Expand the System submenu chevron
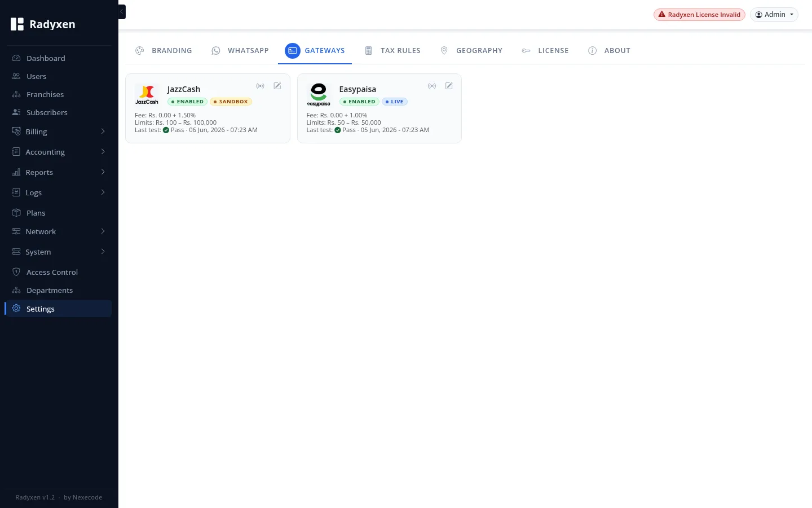The height and width of the screenshot is (508, 812). point(103,251)
